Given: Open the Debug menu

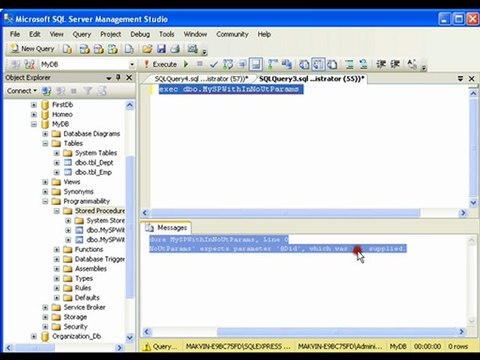Looking at the screenshot, I should click(140, 34).
